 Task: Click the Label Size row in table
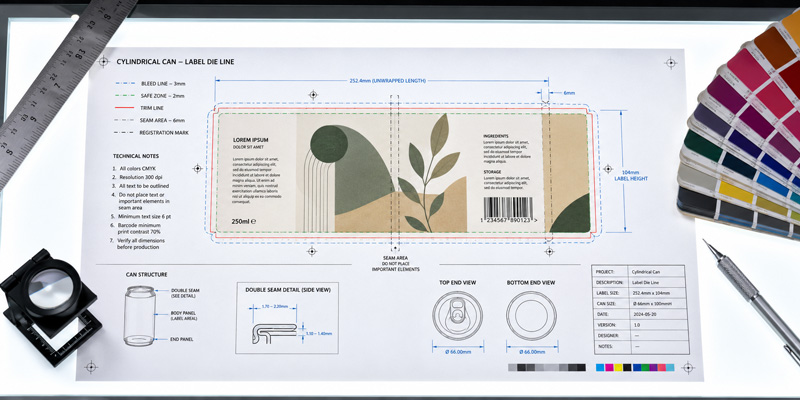click(638, 293)
